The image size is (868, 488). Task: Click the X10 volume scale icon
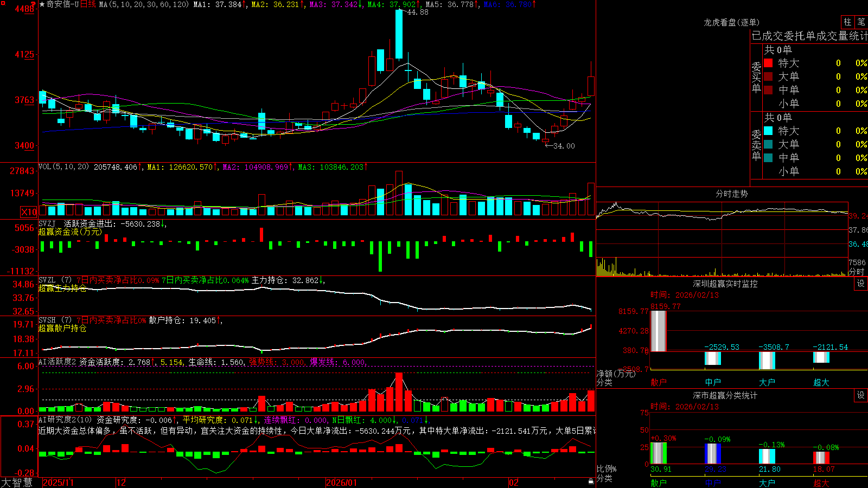(29, 212)
